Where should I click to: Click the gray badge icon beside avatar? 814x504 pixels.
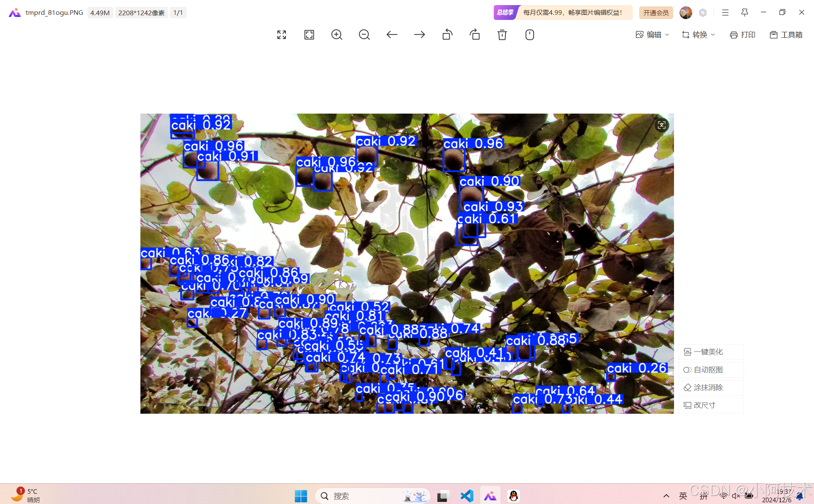click(x=703, y=13)
